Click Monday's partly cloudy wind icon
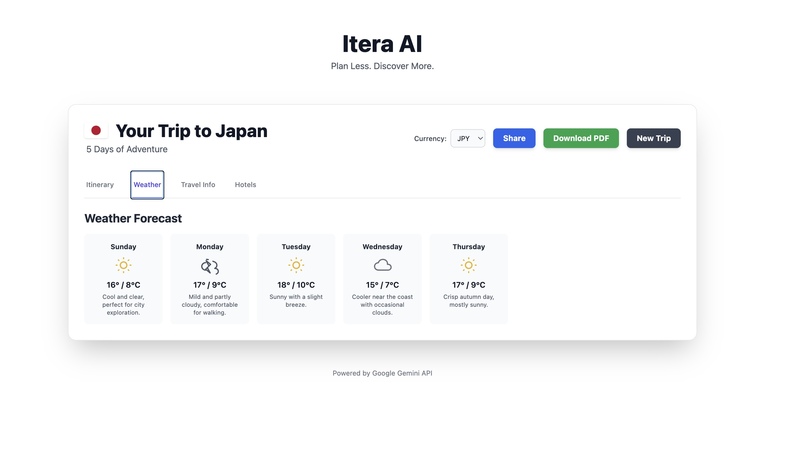This screenshot has width=806, height=459. point(210,266)
